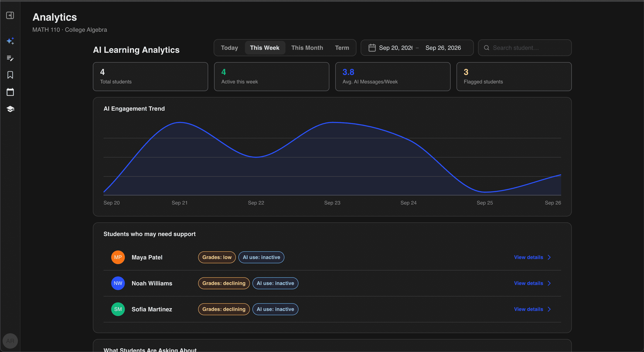Click the Sep 23 label on chart

[x=332, y=203]
